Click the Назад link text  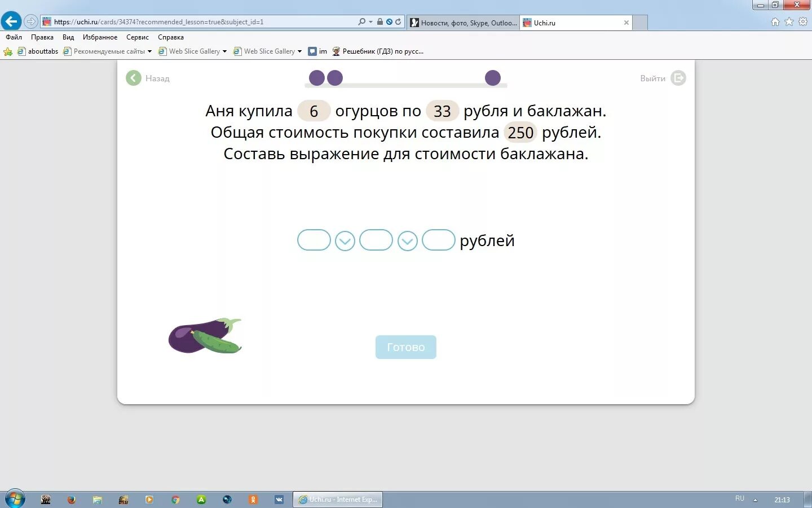[x=157, y=78]
